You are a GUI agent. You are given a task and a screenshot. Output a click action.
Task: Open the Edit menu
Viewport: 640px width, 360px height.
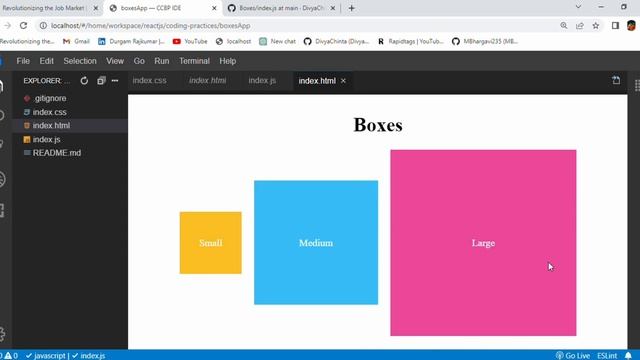(47, 61)
